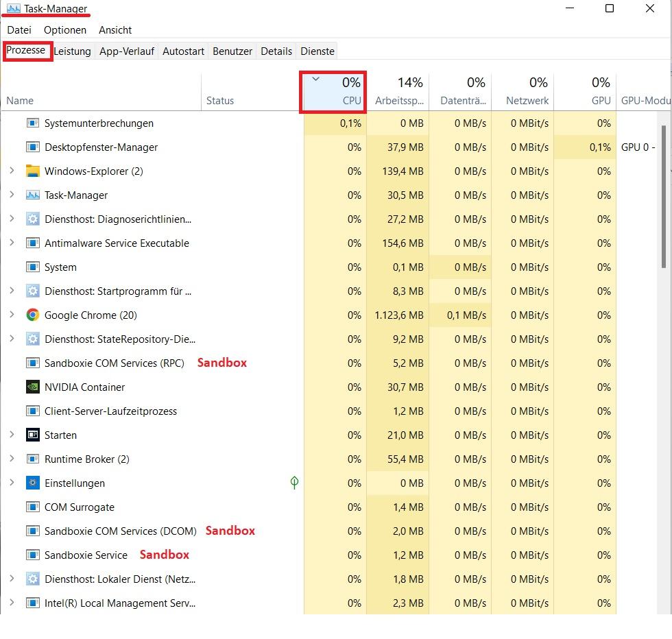Sort by the Netzwerk column header
Image resolution: width=672 pixels, height=639 pixels.
pos(523,92)
